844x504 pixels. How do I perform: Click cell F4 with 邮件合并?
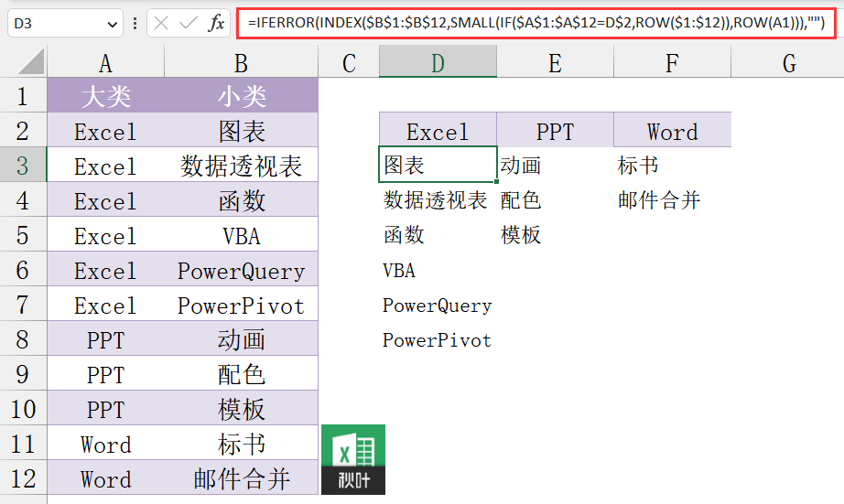pos(672,200)
